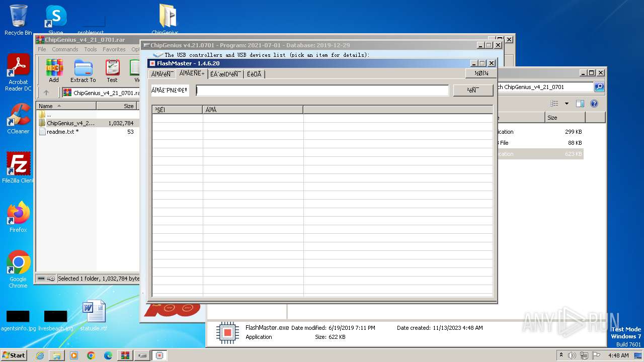
Task: Open the CCleaner desktop icon
Action: point(18,119)
